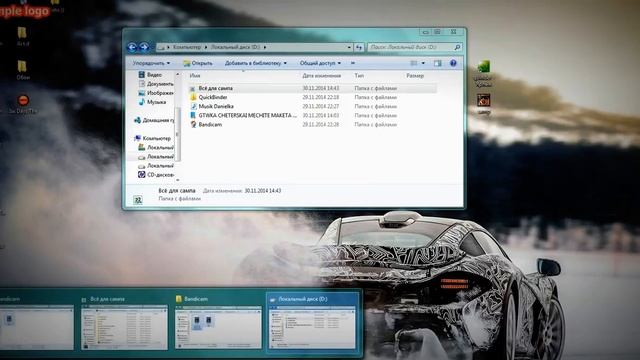
Task: Click navigation pane scrollbar down arrow
Action: [x=178, y=179]
